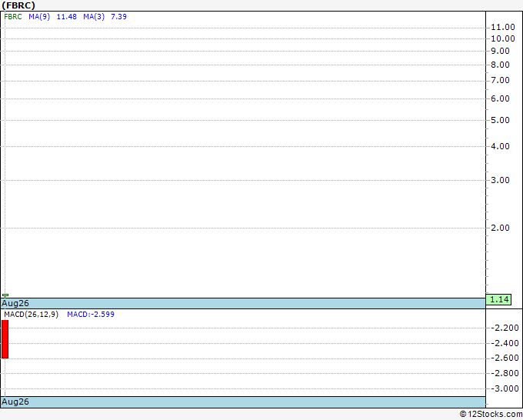Click the -2.200 MACD axis label
Viewport: 523px width, 420px height.
[x=505, y=328]
